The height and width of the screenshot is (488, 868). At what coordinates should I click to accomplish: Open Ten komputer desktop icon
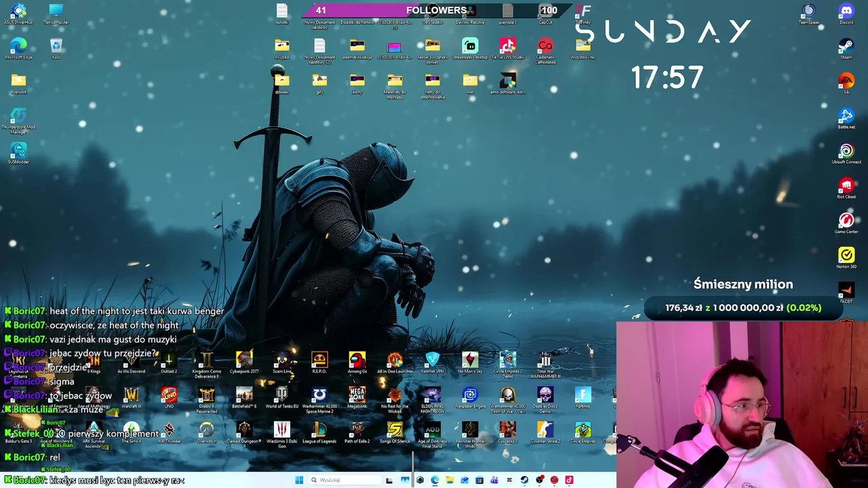tap(56, 14)
